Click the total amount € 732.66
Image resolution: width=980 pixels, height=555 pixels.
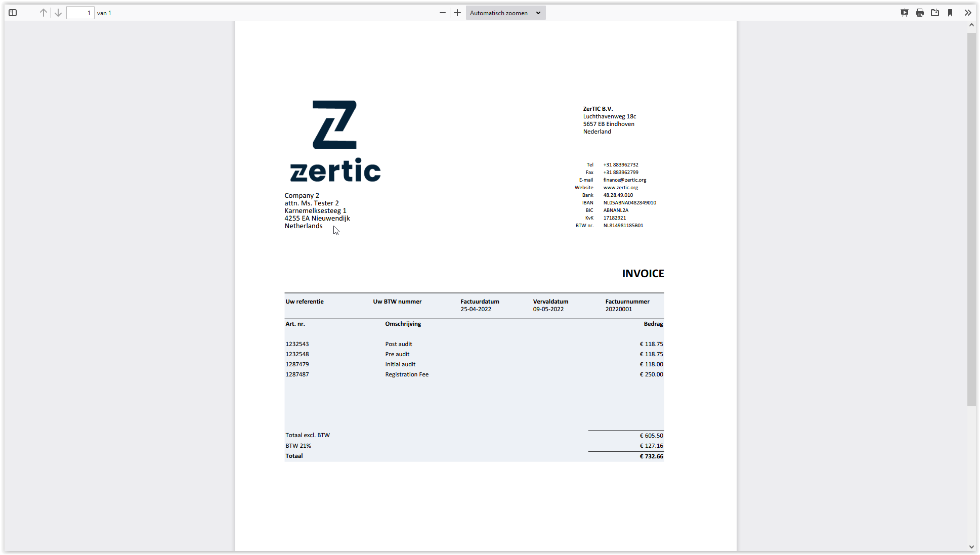pos(651,456)
